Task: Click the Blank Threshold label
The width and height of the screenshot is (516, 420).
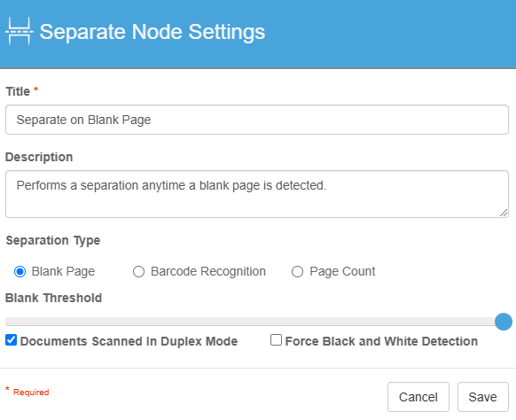Action: [54, 298]
